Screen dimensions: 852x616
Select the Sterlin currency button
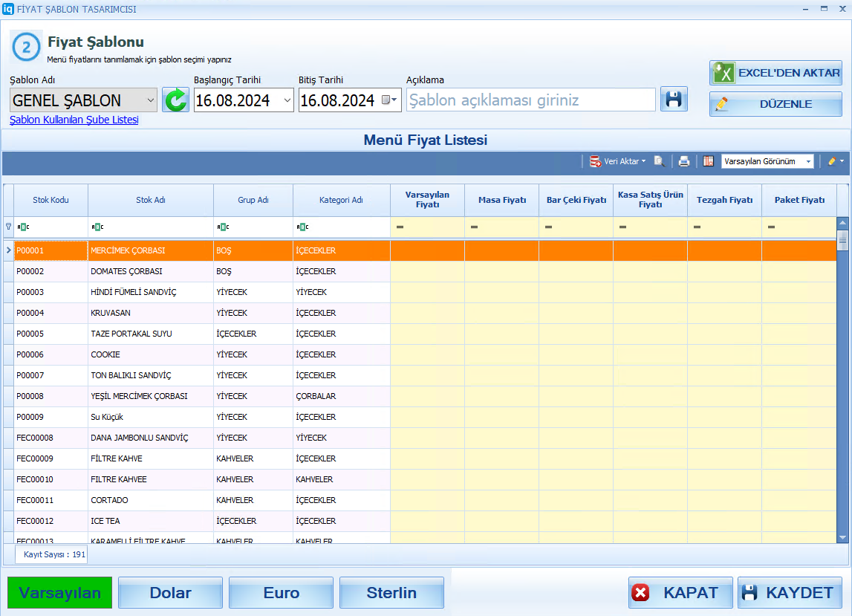(x=391, y=593)
